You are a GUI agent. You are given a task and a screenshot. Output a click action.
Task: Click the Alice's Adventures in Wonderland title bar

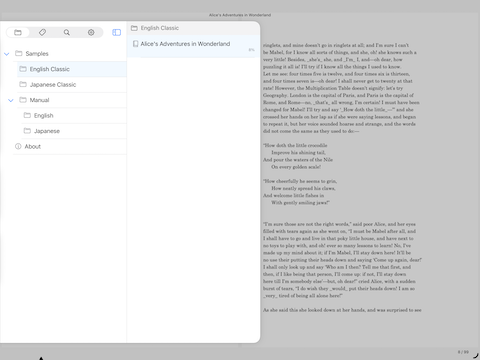pyautogui.click(x=240, y=15)
